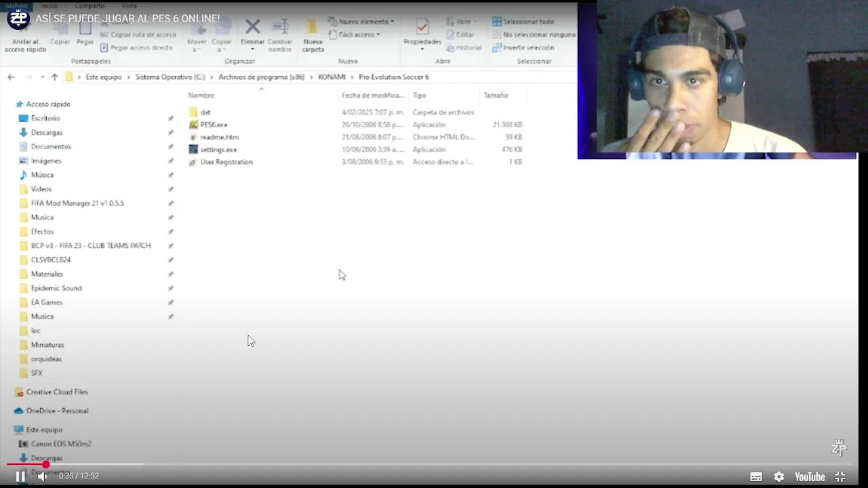Navigate to Sistema Operativo (C:) breadcrumb

tap(170, 77)
